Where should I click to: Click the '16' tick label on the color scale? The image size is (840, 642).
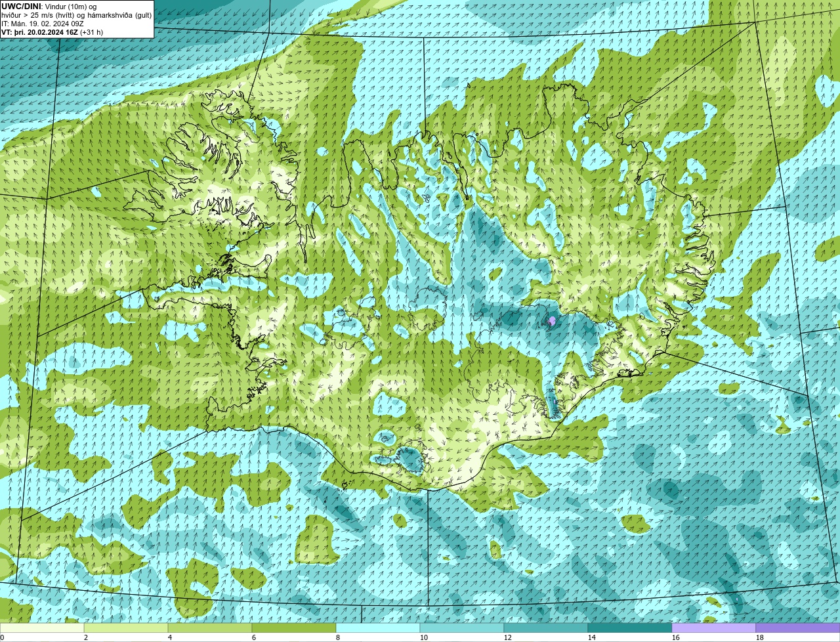(x=676, y=637)
